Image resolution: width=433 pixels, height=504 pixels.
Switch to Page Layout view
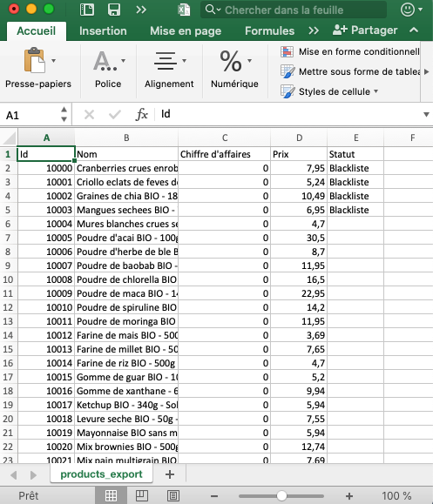click(x=142, y=495)
